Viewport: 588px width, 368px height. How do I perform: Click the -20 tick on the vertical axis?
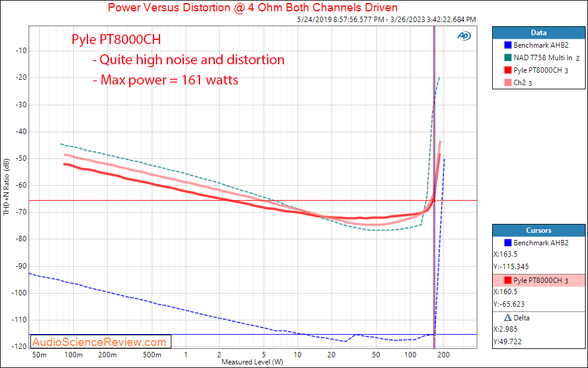coord(21,77)
